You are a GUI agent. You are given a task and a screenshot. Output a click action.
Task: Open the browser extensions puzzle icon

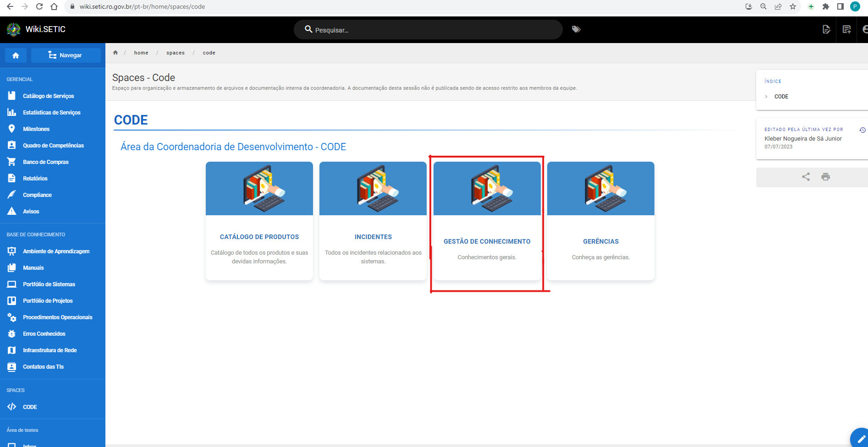click(825, 6)
